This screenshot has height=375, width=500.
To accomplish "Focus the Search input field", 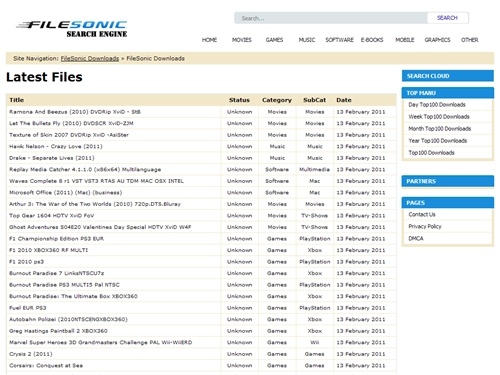I will click(x=331, y=18).
